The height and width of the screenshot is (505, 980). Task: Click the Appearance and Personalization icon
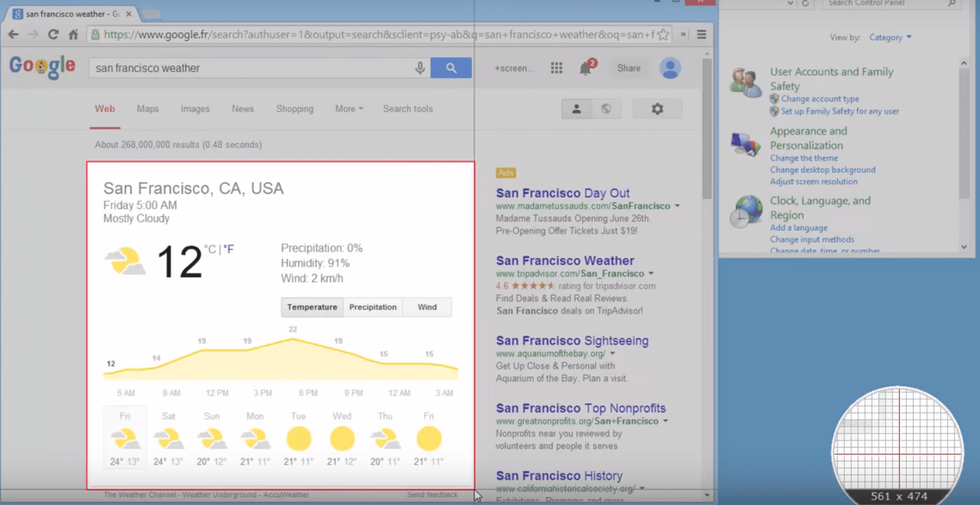coord(745,145)
